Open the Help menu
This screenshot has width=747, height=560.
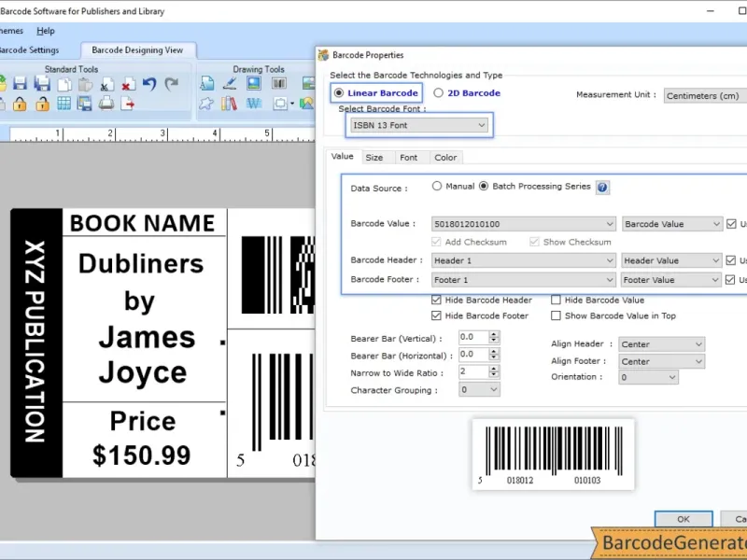coord(46,31)
